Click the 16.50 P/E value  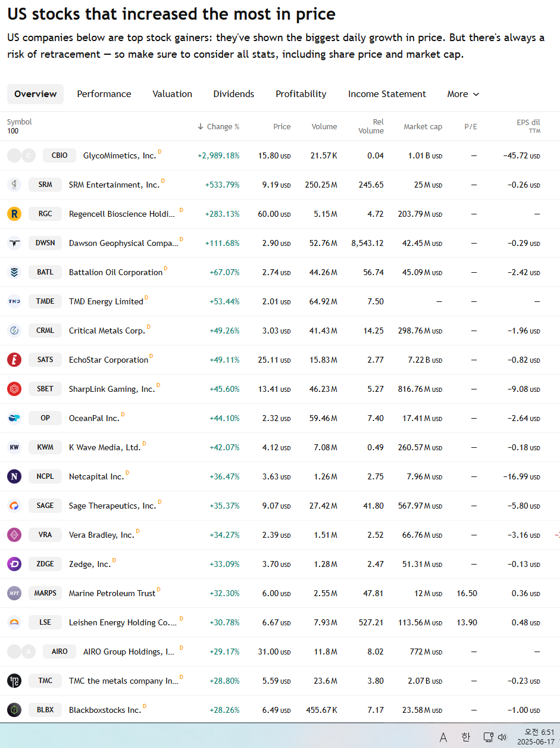467,593
